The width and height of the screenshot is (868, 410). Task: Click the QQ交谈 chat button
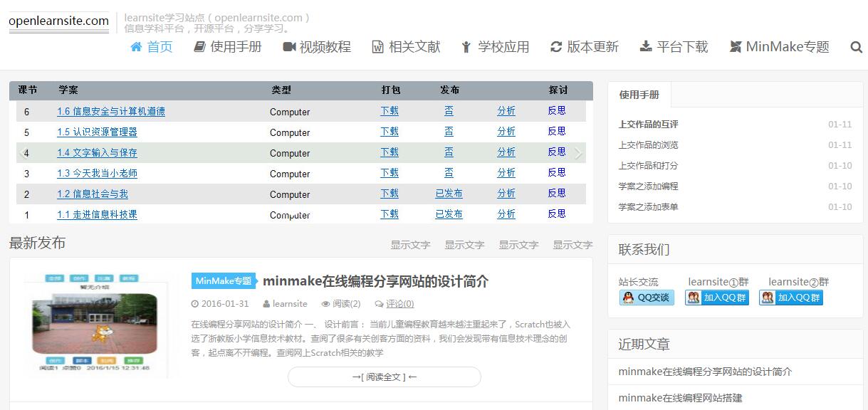[647, 298]
